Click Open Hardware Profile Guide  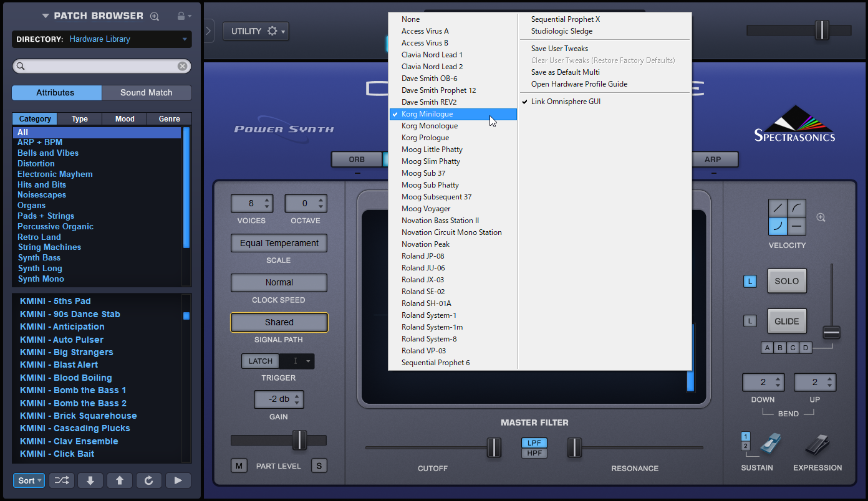pyautogui.click(x=605, y=84)
